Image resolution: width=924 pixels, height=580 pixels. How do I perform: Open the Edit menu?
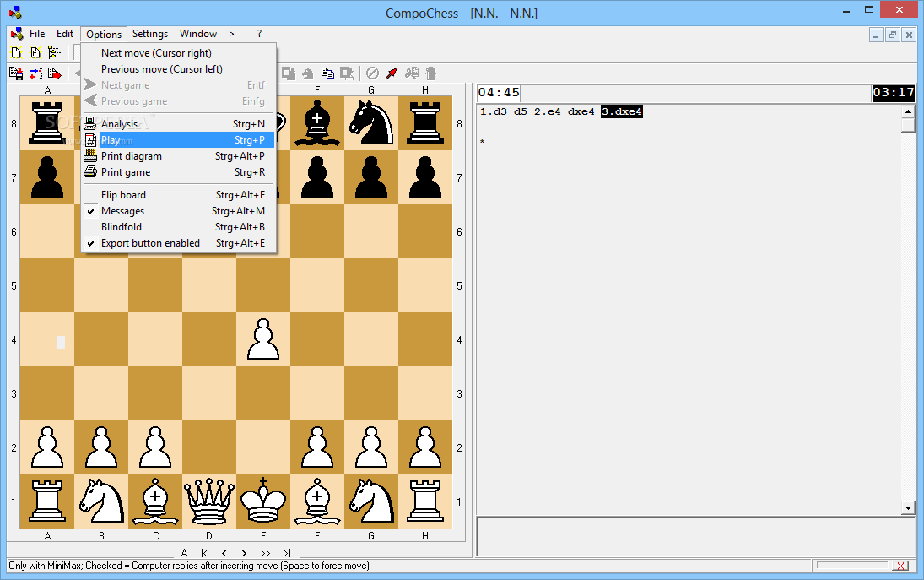(x=65, y=34)
